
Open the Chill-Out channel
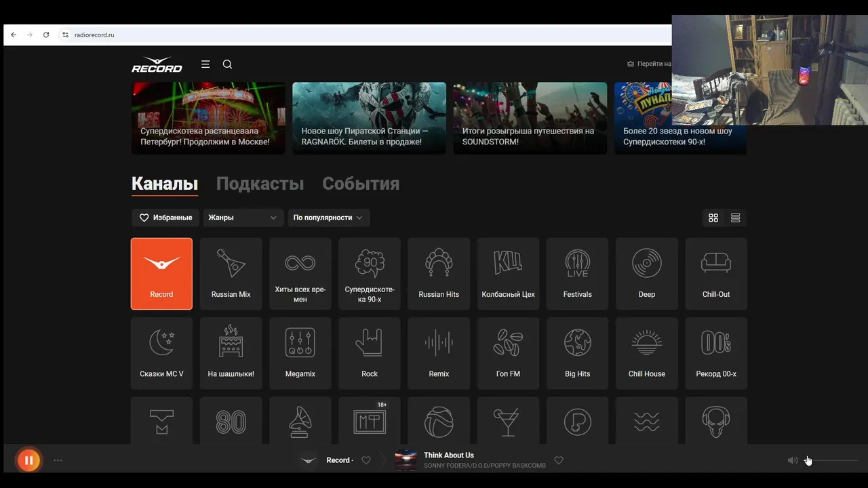point(716,274)
